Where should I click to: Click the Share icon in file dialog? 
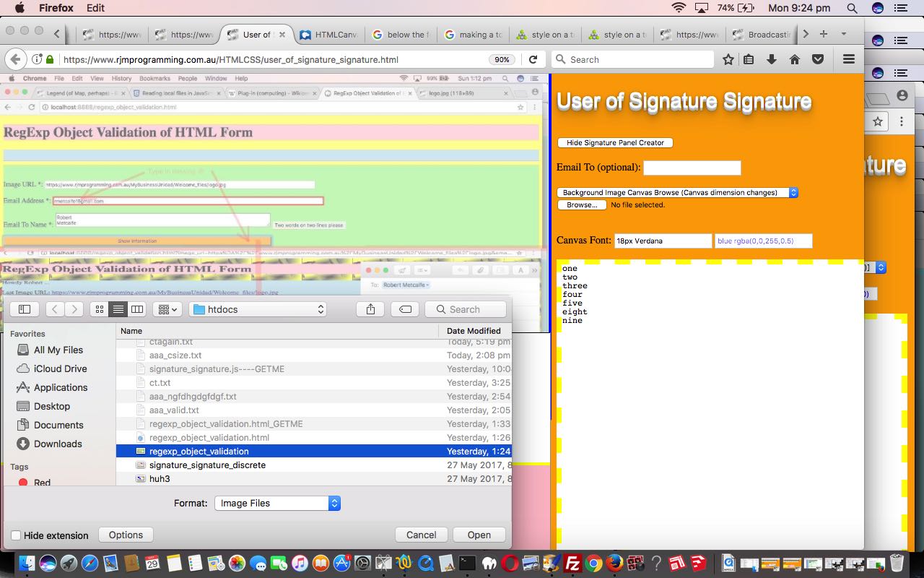[370, 309]
